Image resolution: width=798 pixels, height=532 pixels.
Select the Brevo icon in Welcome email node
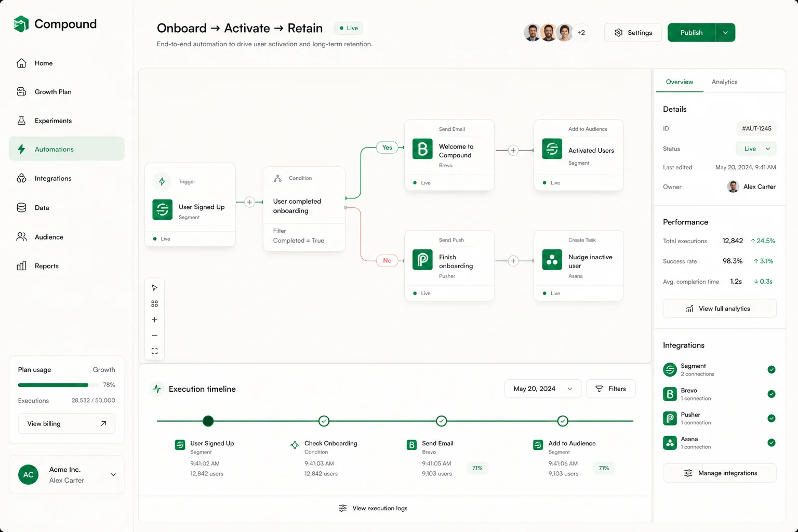pos(423,149)
